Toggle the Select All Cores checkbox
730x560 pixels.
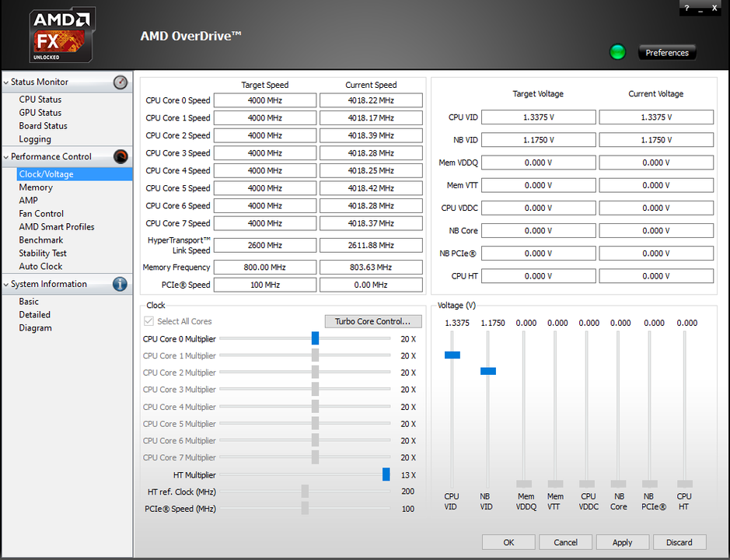[x=149, y=321]
